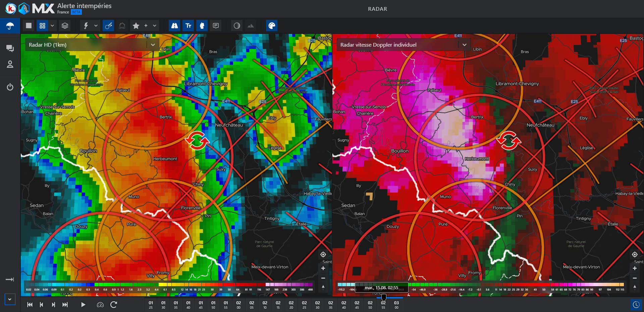
Task: Click the blue cube logo icon
Action: point(24,9)
